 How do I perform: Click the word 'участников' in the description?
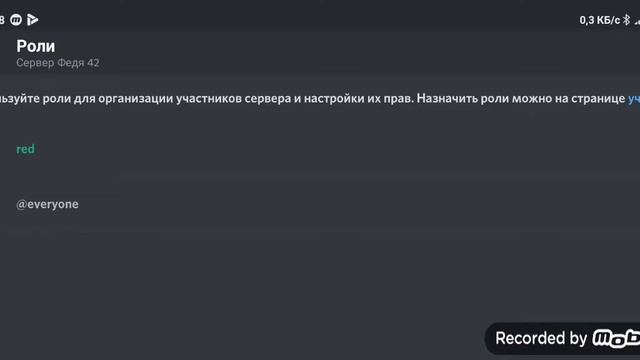coord(209,98)
